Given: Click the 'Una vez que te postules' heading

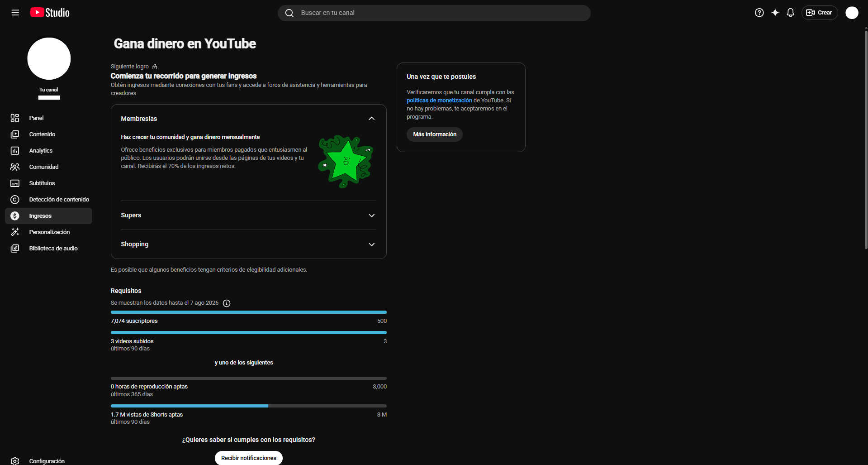Looking at the screenshot, I should [441, 77].
